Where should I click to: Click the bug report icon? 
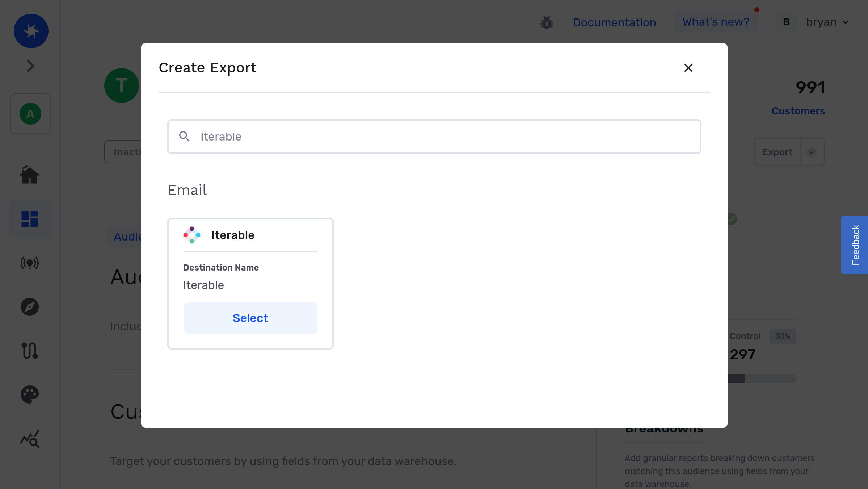click(x=547, y=22)
